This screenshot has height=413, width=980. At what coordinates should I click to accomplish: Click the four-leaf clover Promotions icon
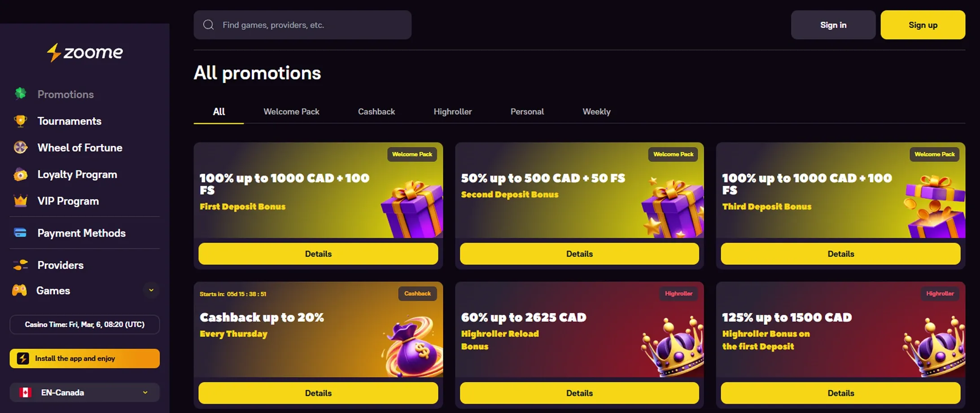point(20,94)
